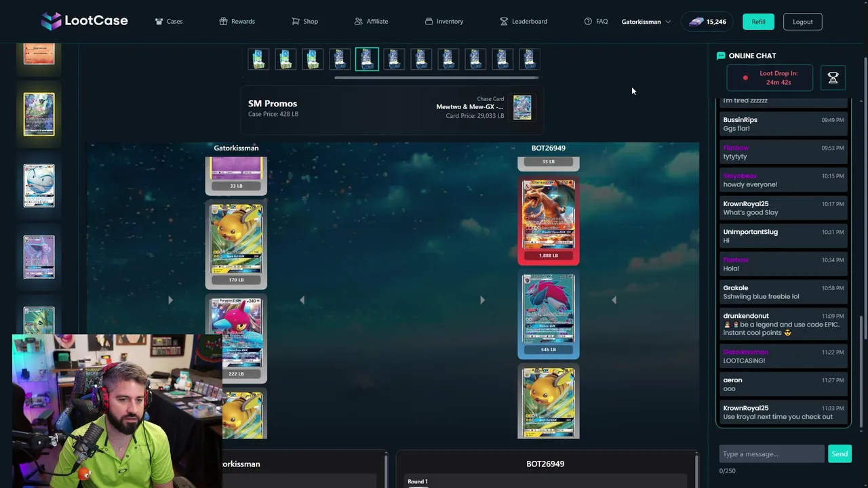Click Gatorkissman's 222 LB card
Screen dimensions: 868x488
[x=237, y=338]
